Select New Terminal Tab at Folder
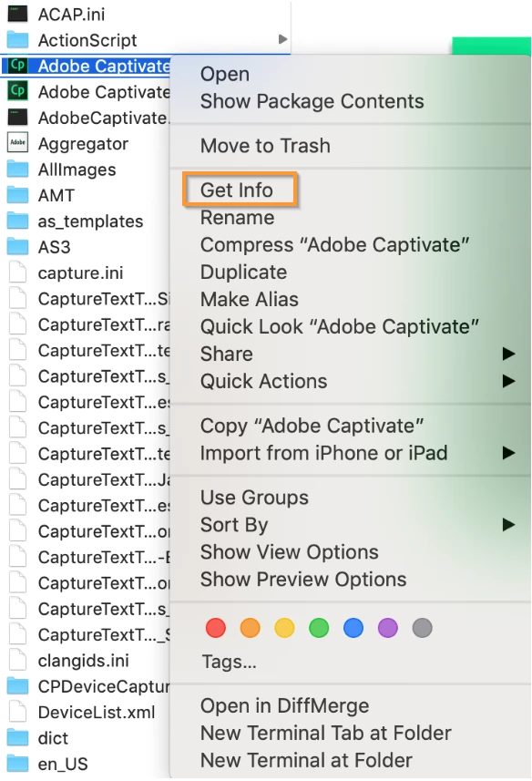 click(326, 734)
